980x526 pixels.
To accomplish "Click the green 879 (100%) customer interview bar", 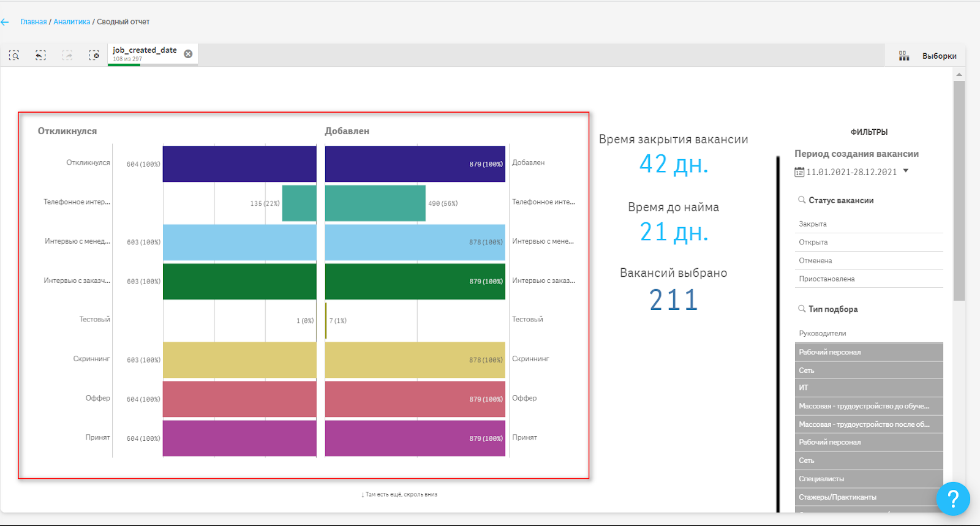I will tap(415, 282).
